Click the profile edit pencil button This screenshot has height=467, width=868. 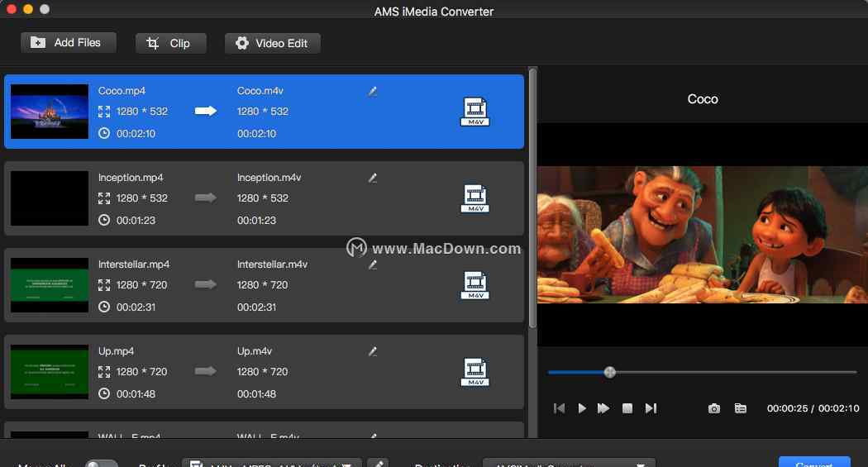point(378,463)
